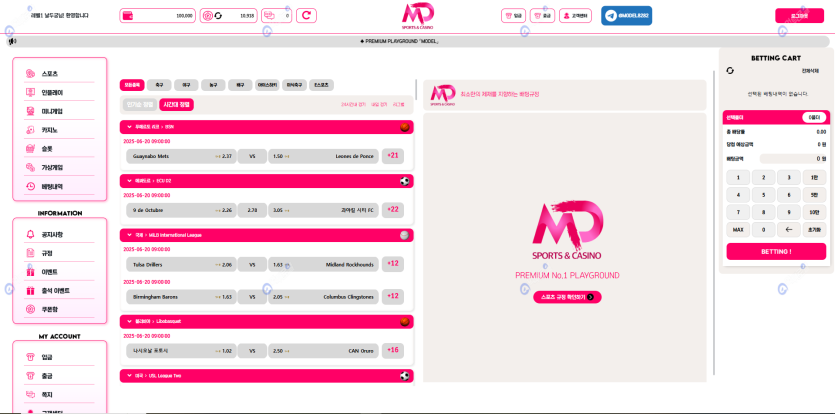Viewport: 835px width, 414px height.
Task: Open the 인플레이 monitor icon
Action: (30, 93)
